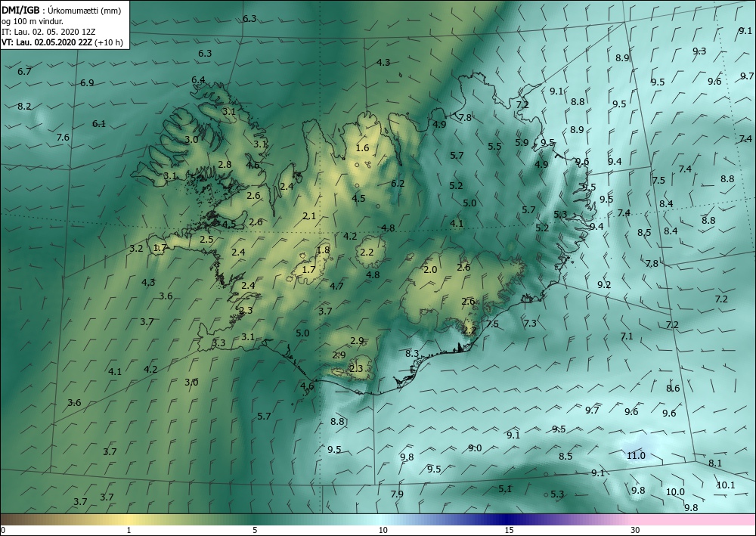The image size is (756, 536).
Task: Pick the 6.9 value on the map
Action: 87,83
